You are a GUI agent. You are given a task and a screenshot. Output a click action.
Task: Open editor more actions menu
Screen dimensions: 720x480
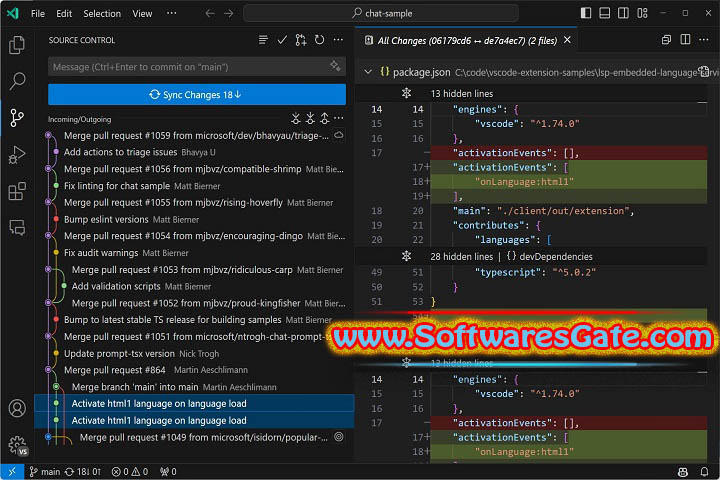703,40
